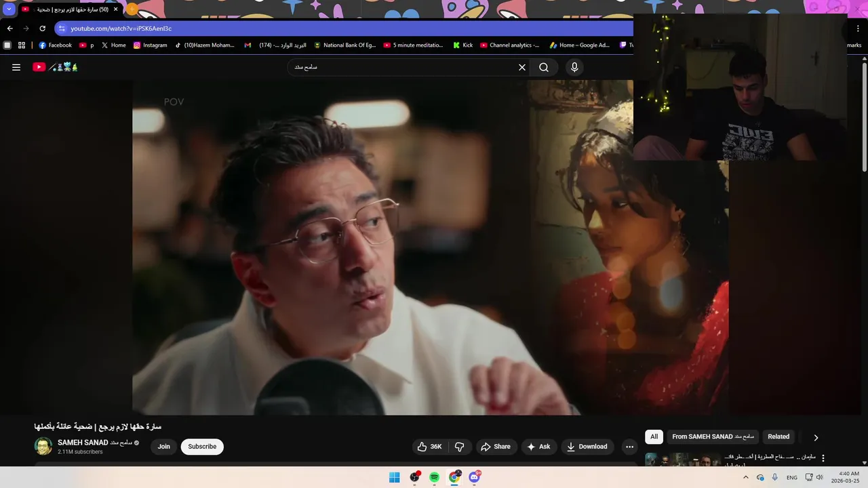
Task: Open site information icon in address bar
Action: click(62, 28)
